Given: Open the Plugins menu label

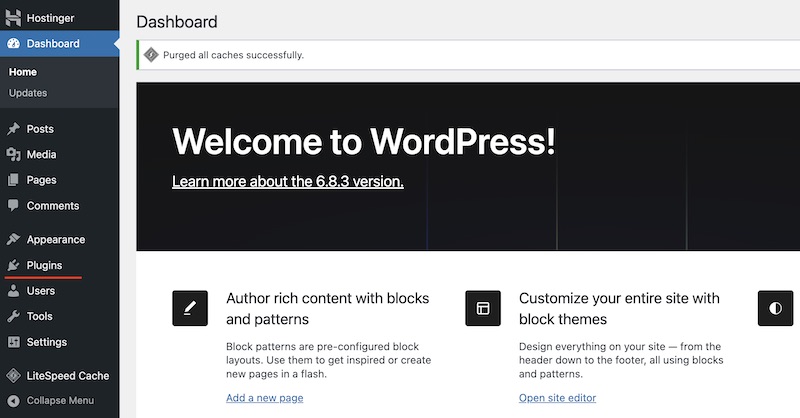Looking at the screenshot, I should tap(44, 265).
